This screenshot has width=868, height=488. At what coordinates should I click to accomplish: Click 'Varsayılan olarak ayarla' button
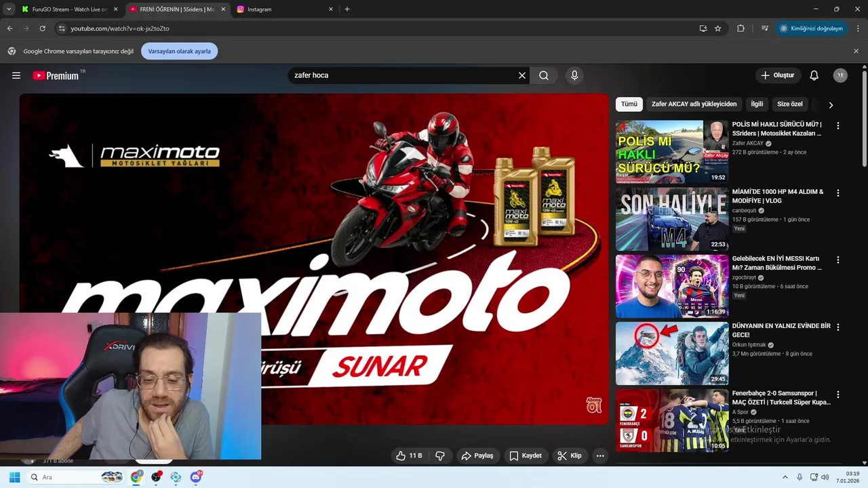(179, 51)
